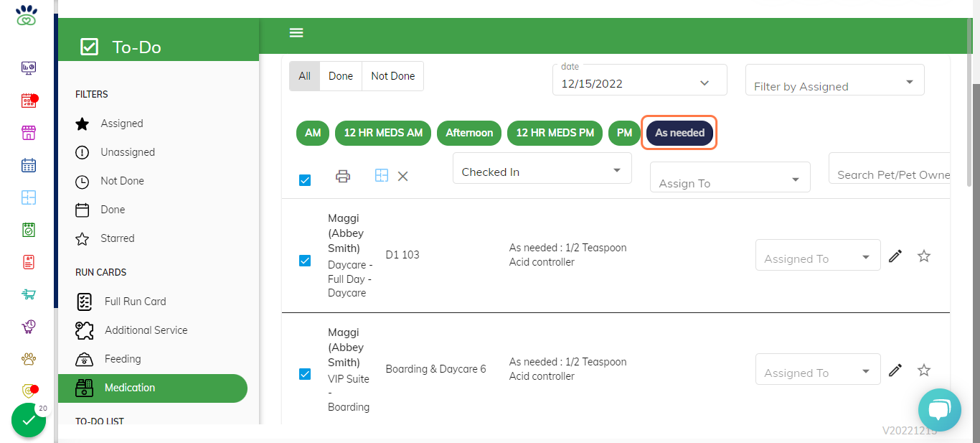Select the AM time chip
Image resolution: width=980 pixels, height=443 pixels.
pos(313,133)
